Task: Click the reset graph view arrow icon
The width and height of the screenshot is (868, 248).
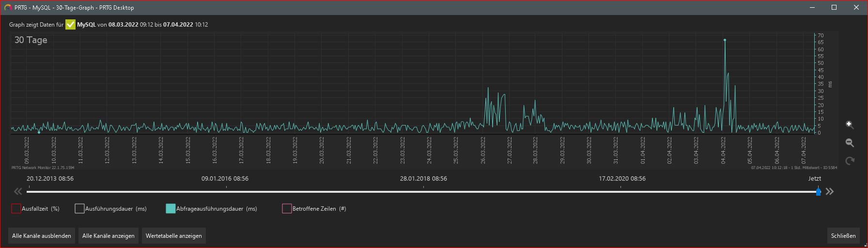Action: click(850, 161)
